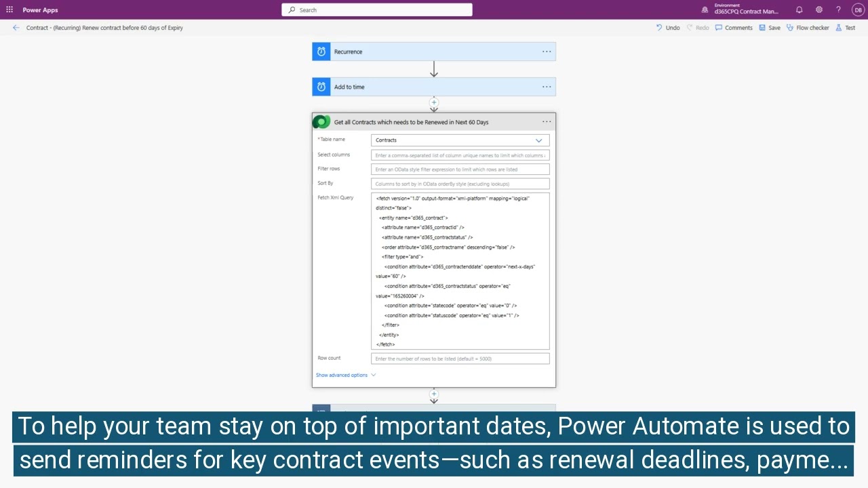The image size is (868, 488).
Task: Open the DB user account avatar
Action: point(858,9)
